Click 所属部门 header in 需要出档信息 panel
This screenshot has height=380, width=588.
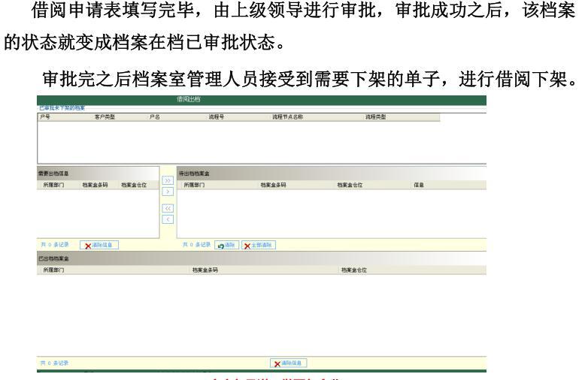[x=53, y=185]
